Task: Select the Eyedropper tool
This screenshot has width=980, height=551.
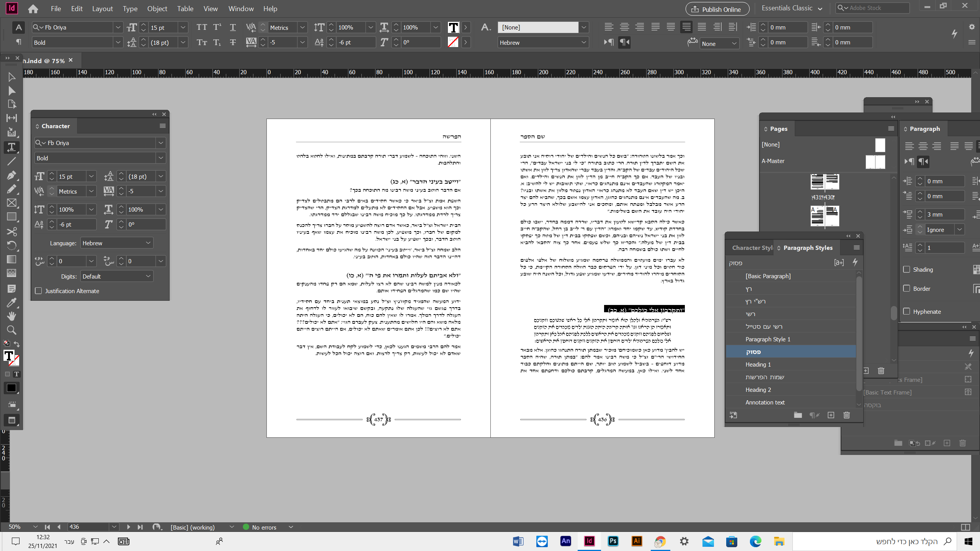Action: pos(11,303)
